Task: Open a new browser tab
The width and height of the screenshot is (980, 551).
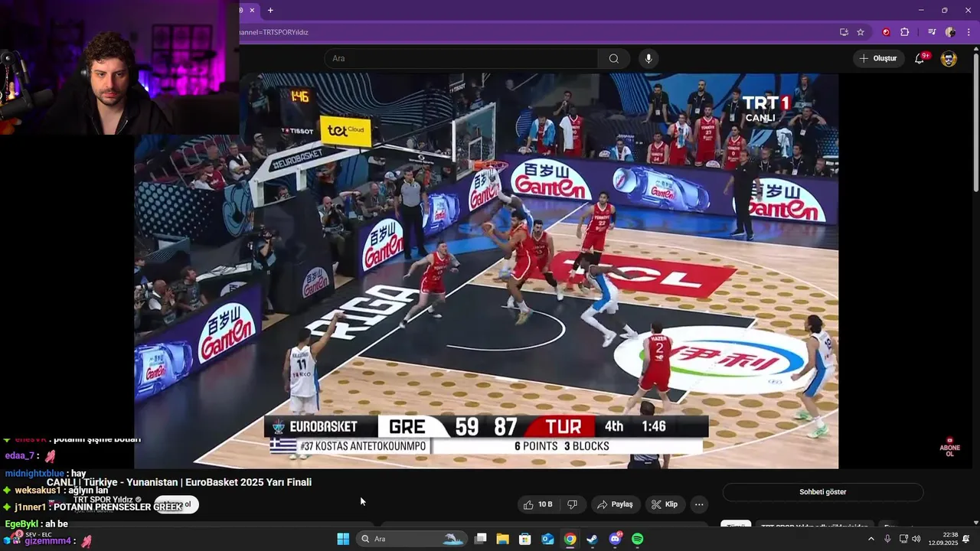Action: [270, 10]
